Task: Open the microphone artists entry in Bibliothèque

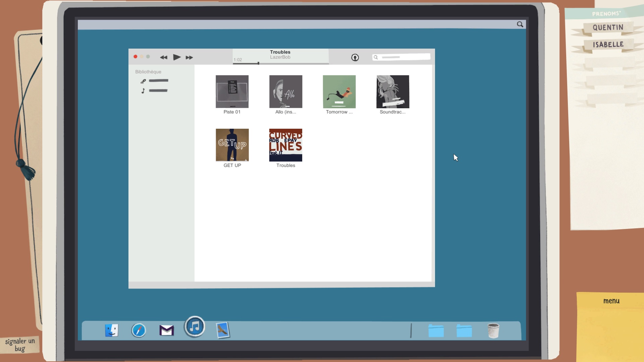Action: pyautogui.click(x=154, y=81)
